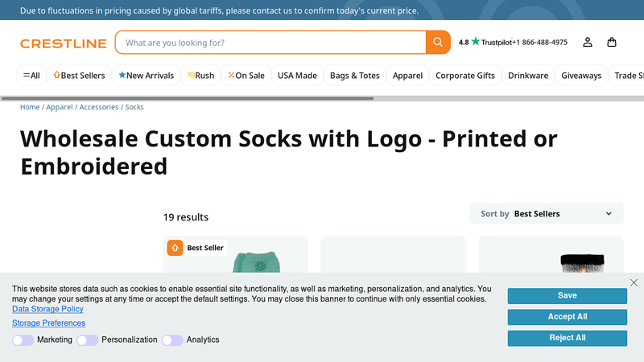Go to Home breadcrumb link
Image resolution: width=644 pixels, height=362 pixels.
coord(30,107)
